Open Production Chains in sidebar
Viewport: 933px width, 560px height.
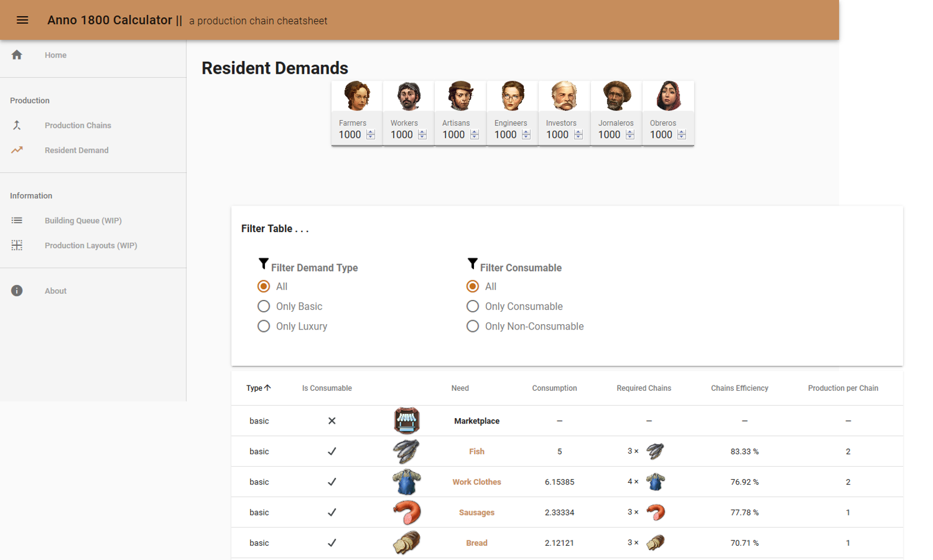tap(78, 125)
